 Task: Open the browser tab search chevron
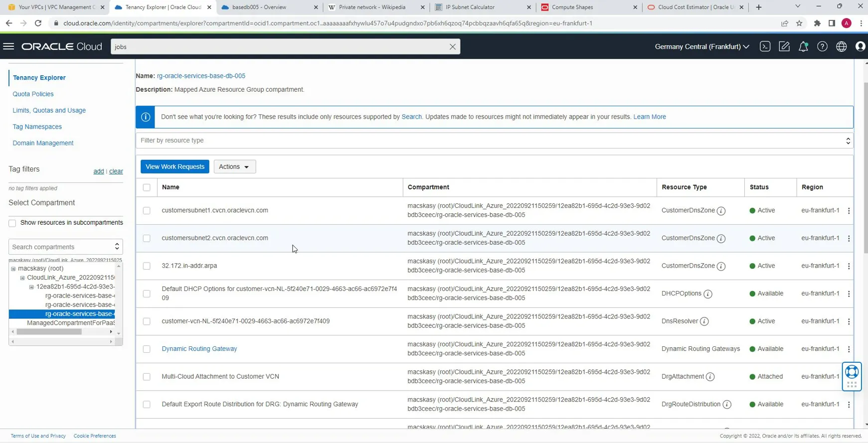798,6
